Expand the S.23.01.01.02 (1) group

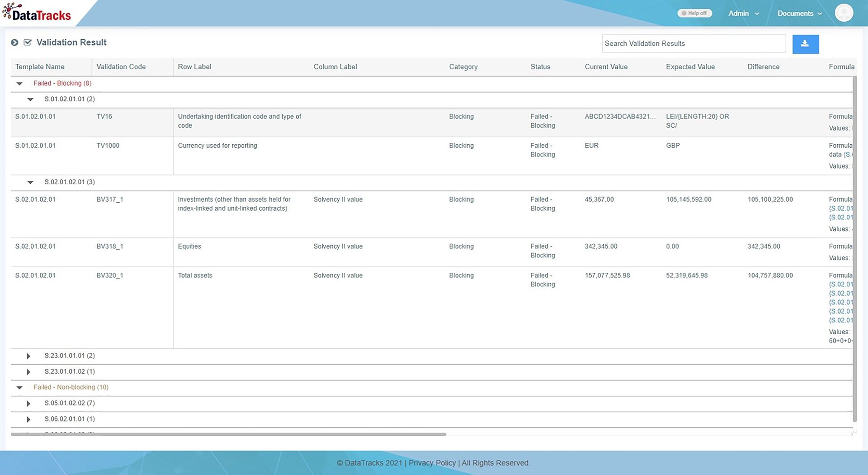click(x=28, y=372)
